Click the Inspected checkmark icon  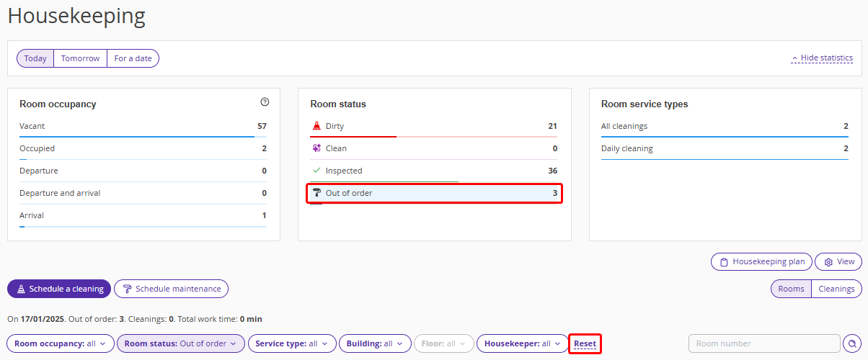click(x=316, y=171)
